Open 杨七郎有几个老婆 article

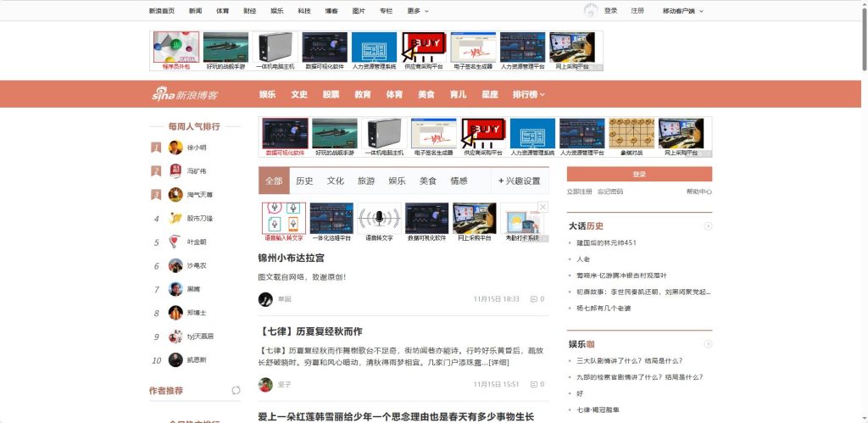click(x=604, y=308)
